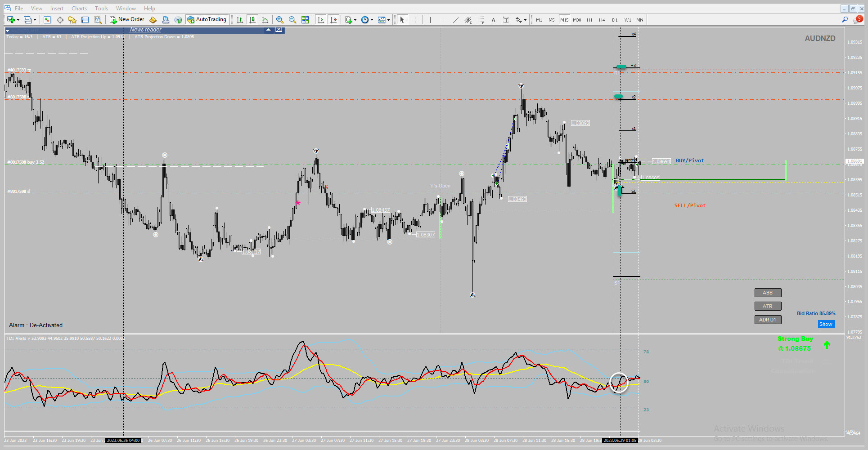Viewport: 868px width, 450px height.
Task: Open the Charts menu
Action: (79, 9)
